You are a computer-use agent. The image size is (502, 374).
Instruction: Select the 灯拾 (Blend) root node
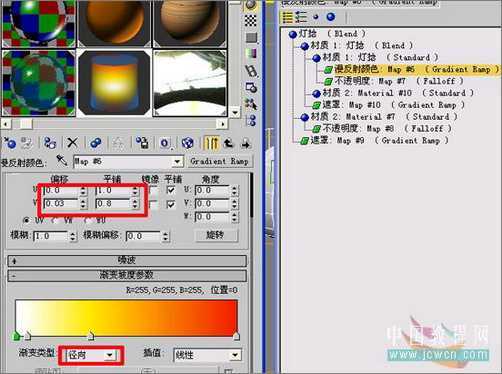tap(327, 34)
